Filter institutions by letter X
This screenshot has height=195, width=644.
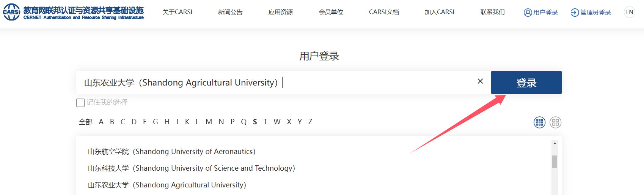pos(289,122)
